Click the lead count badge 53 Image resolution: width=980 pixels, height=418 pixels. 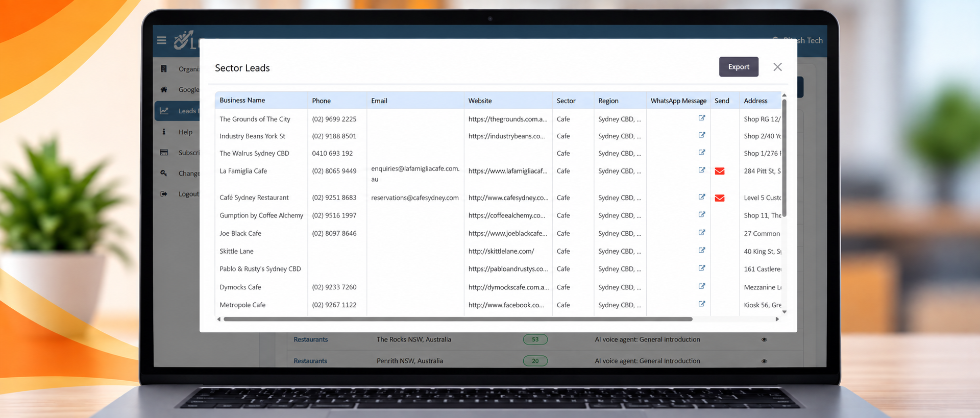[x=535, y=339]
